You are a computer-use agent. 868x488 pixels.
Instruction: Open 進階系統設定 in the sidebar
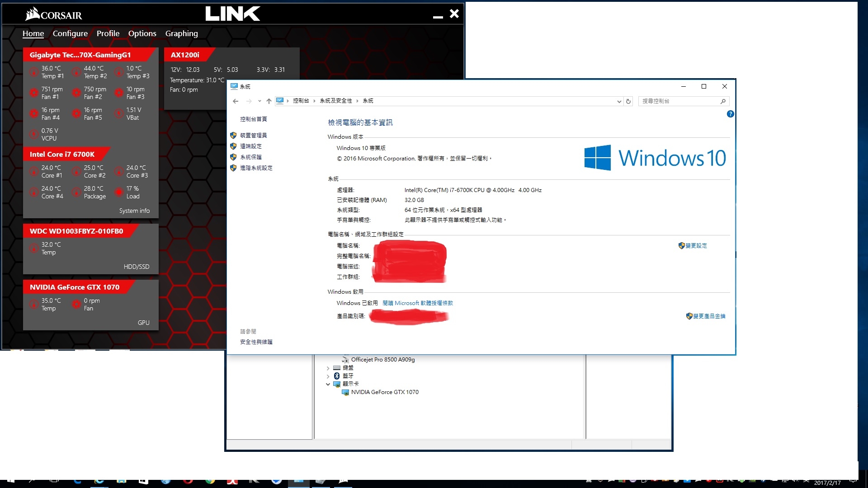(256, 168)
